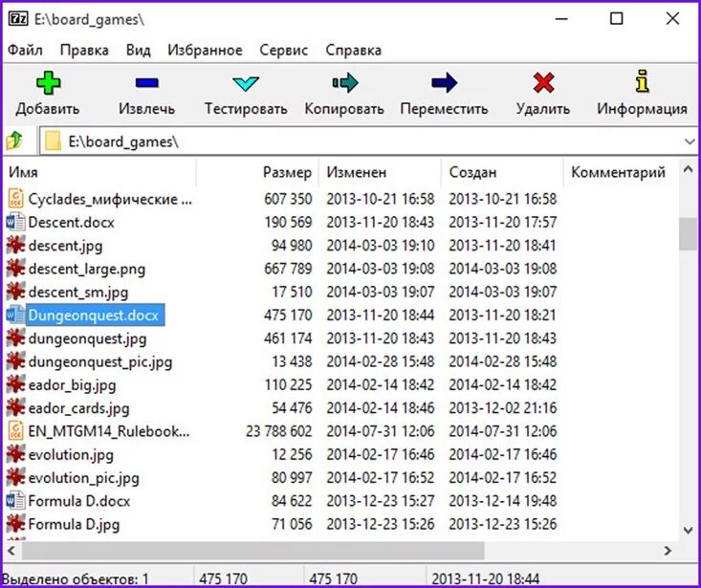Screen dimensions: 701x588
Task: Click the Удалить red cross icon
Action: coord(543,83)
